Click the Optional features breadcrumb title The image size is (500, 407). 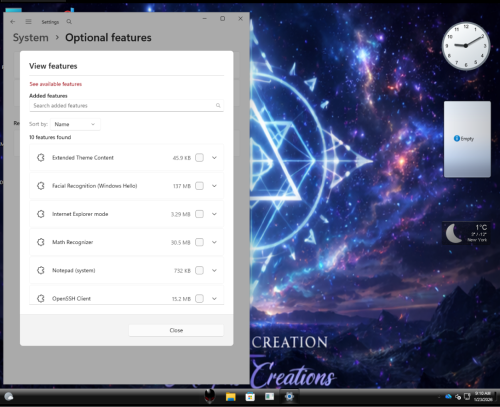pyautogui.click(x=108, y=38)
